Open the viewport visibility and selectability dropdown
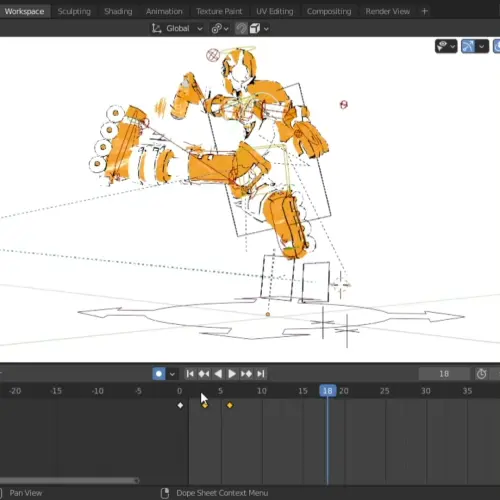The image size is (500, 500). tap(446, 46)
